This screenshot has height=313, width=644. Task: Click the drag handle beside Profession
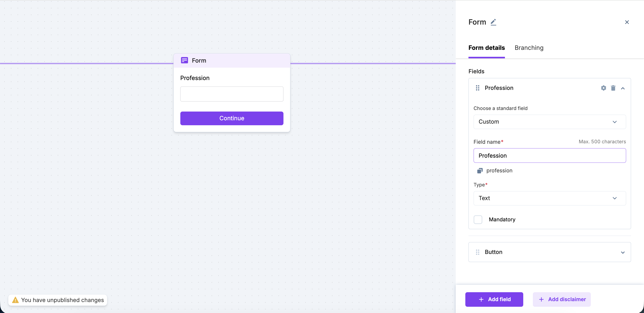pyautogui.click(x=477, y=88)
